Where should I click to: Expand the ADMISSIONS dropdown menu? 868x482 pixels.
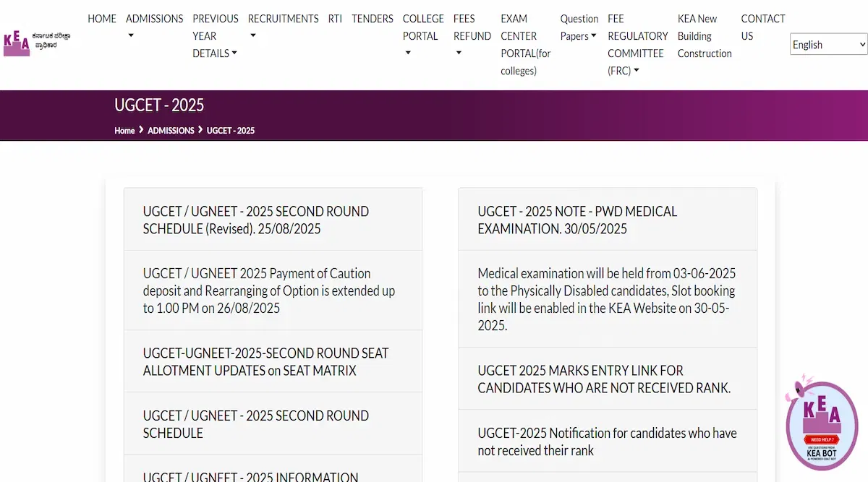point(154,27)
